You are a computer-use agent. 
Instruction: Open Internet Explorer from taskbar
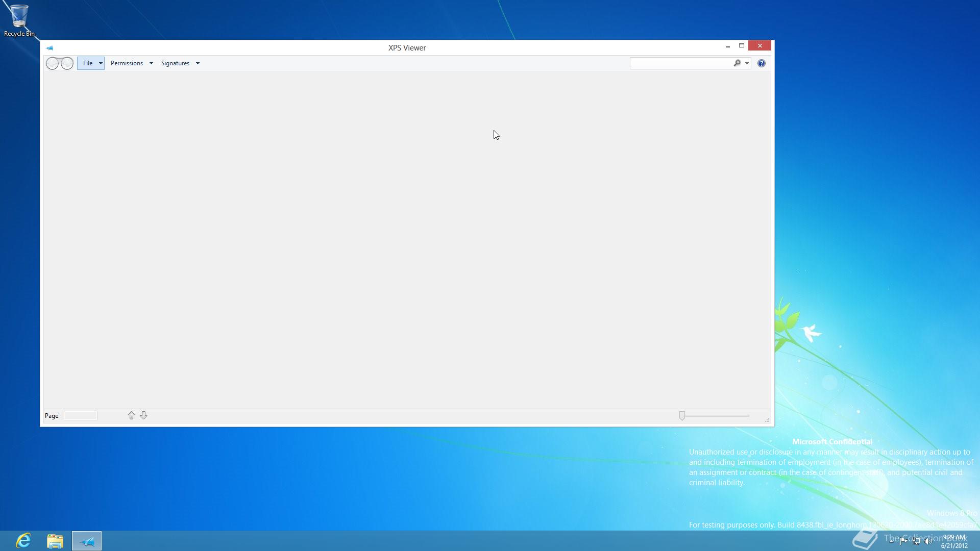tap(23, 540)
